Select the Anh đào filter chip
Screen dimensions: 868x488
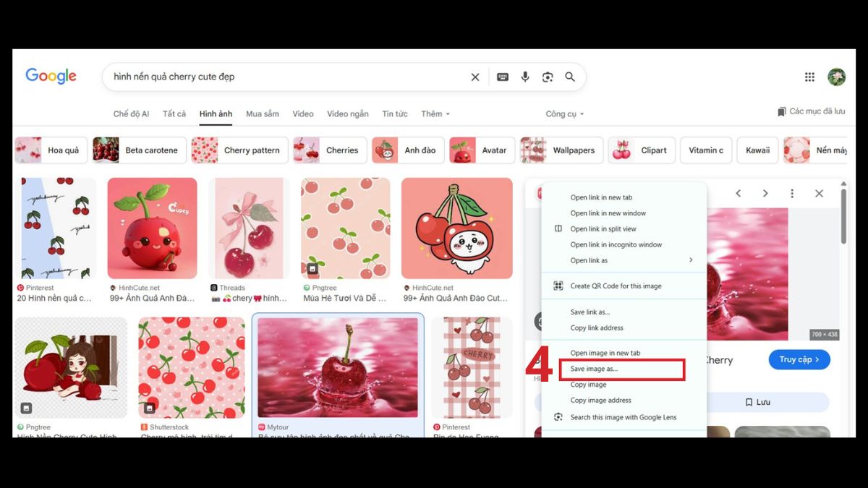(408, 150)
